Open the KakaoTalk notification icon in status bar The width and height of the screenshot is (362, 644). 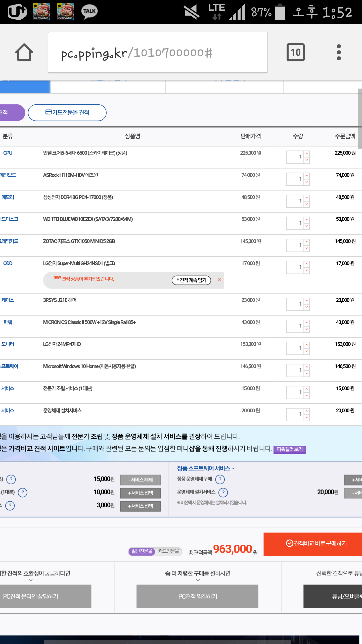[x=89, y=12]
